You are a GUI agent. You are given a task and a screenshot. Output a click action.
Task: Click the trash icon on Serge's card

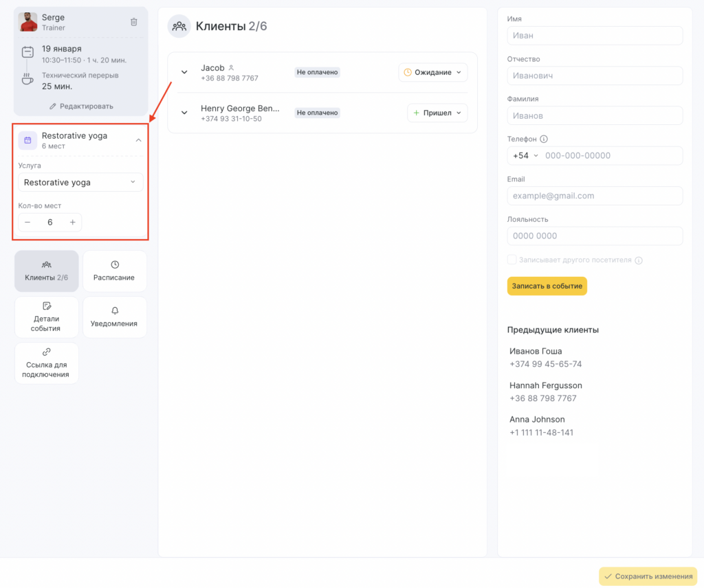coord(134,22)
